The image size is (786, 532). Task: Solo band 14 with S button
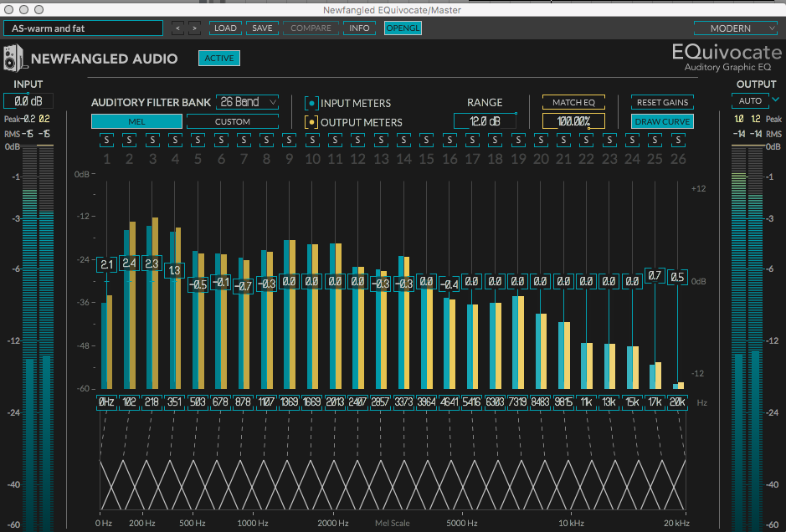coord(403,141)
